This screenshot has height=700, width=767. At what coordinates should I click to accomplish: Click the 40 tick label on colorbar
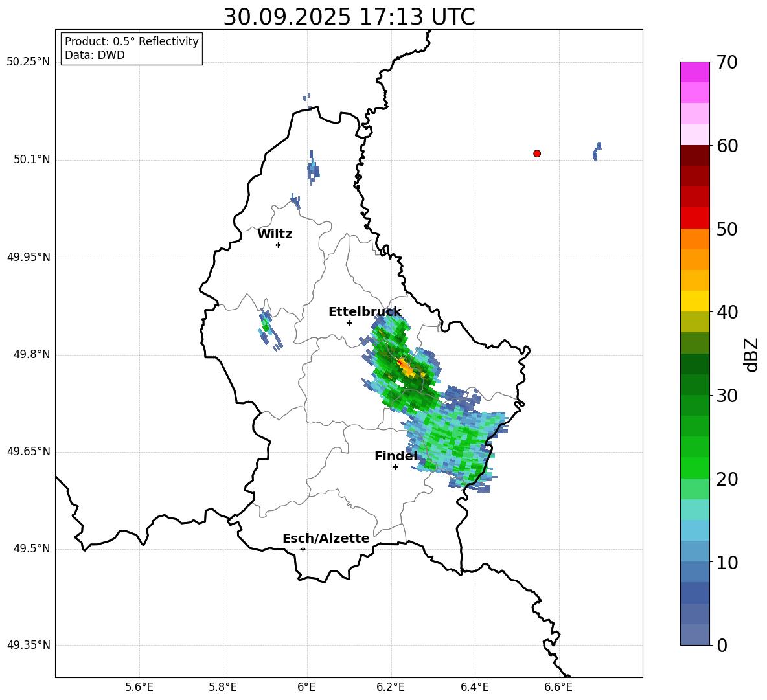(727, 312)
